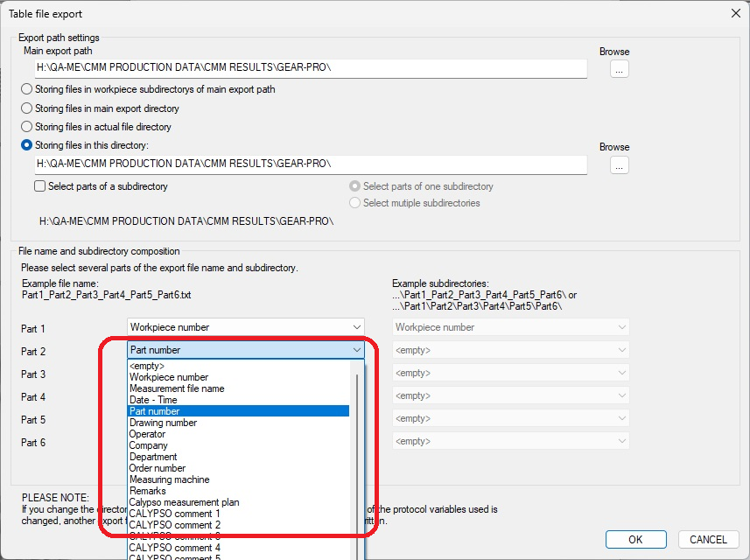Select storing files in actual file directory
Image resolution: width=750 pixels, height=560 pixels.
(27, 127)
